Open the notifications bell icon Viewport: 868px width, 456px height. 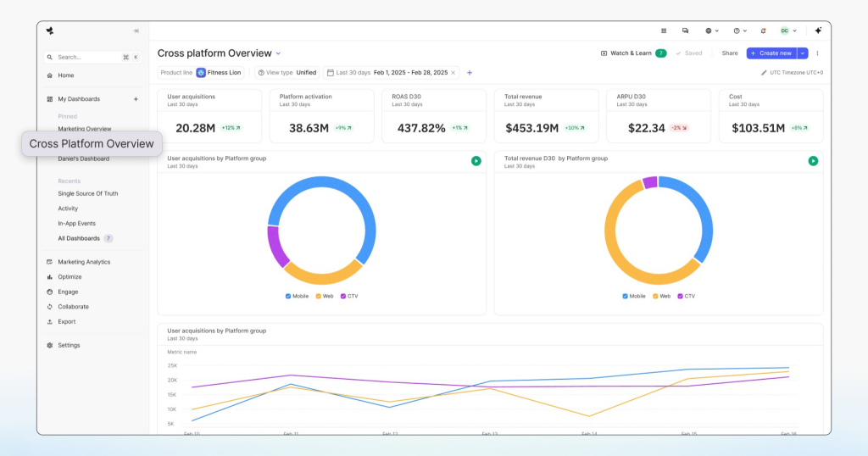pos(764,31)
